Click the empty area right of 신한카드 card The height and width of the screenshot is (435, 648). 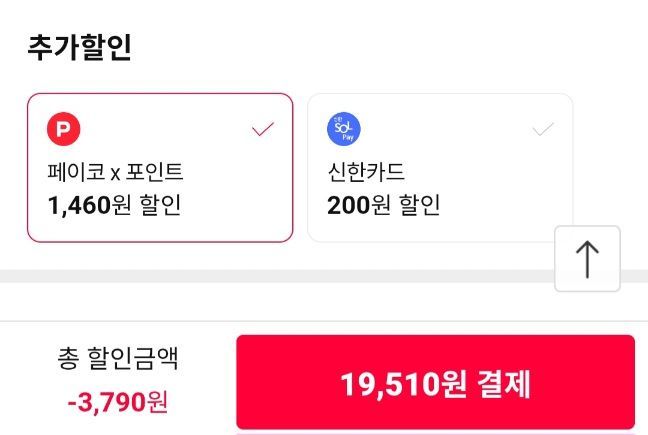(x=610, y=150)
